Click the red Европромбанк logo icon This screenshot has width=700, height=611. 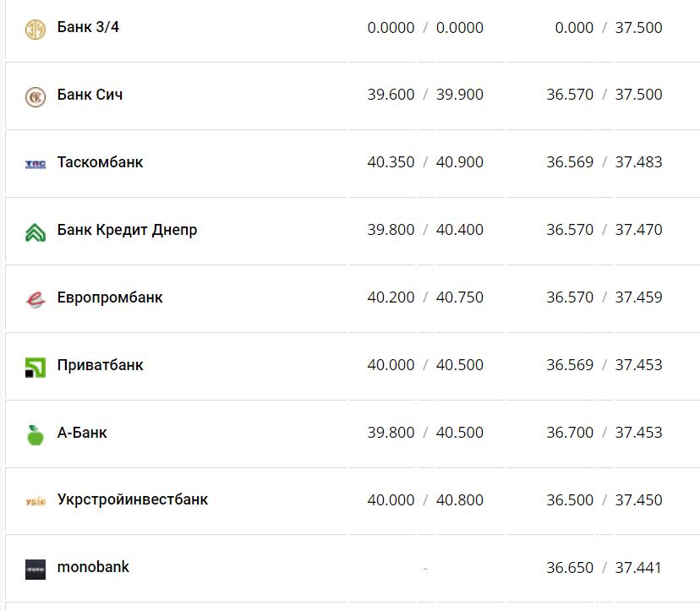pos(35,299)
